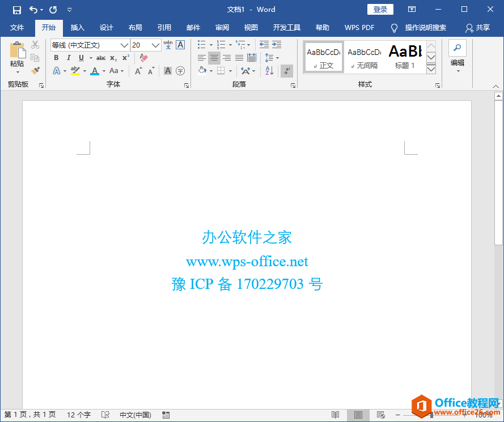Toggle Character Shading
This screenshot has width=504, height=422.
point(168,71)
